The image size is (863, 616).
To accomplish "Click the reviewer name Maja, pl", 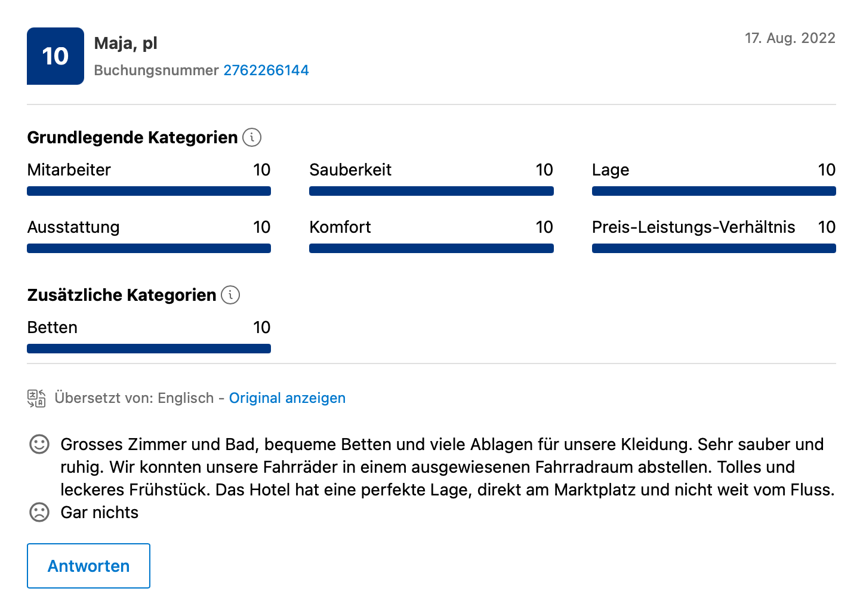I will click(x=126, y=43).
